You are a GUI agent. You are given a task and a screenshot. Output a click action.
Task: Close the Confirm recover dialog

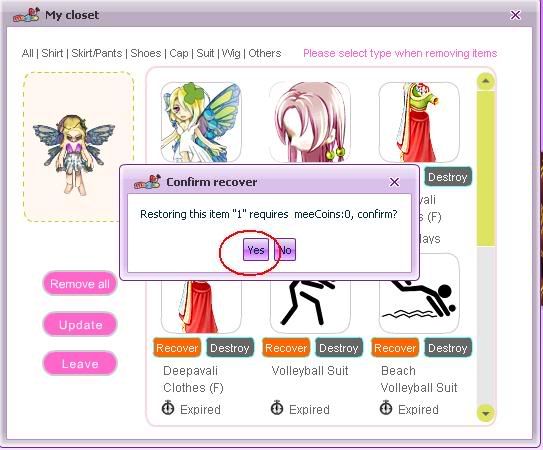point(394,182)
